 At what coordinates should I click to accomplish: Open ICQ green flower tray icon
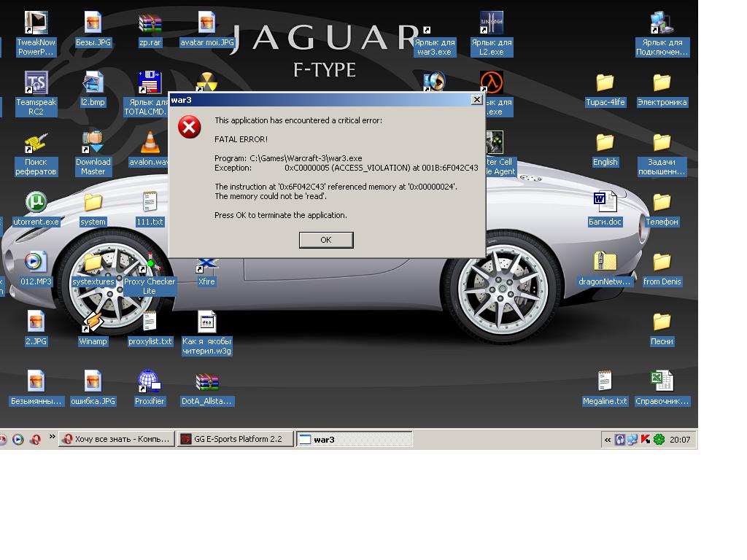(x=659, y=440)
